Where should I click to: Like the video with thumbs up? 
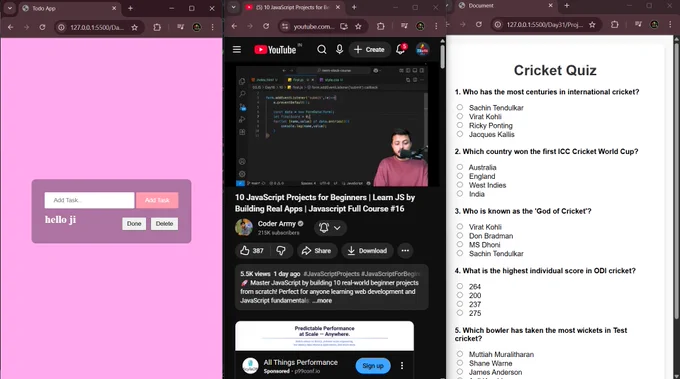[252, 251]
